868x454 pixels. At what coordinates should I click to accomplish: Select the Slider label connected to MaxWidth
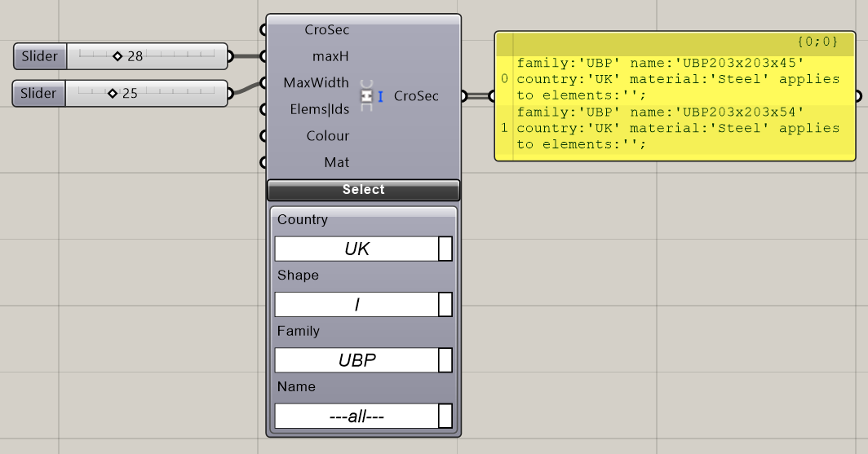pos(38,94)
